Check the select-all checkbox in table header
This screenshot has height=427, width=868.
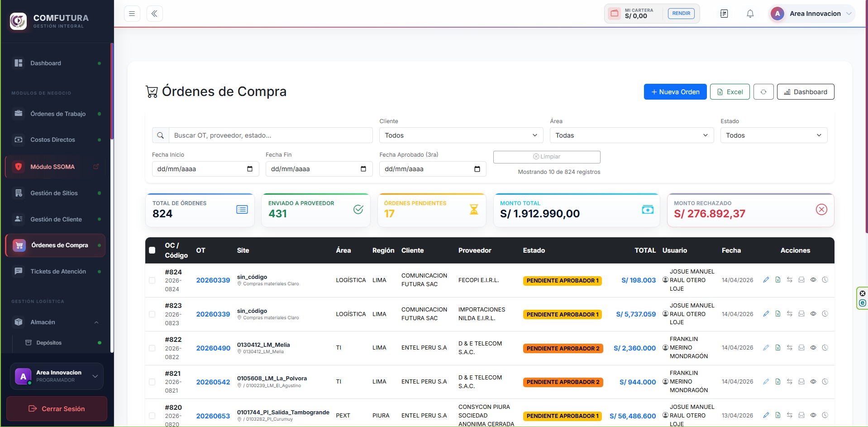(x=152, y=250)
